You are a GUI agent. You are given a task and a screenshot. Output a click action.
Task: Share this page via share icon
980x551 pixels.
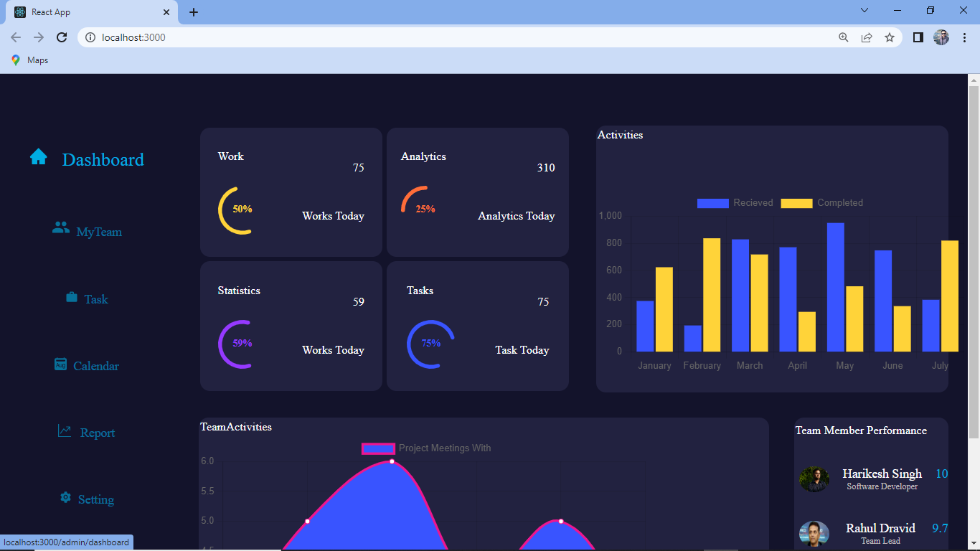coord(867,37)
